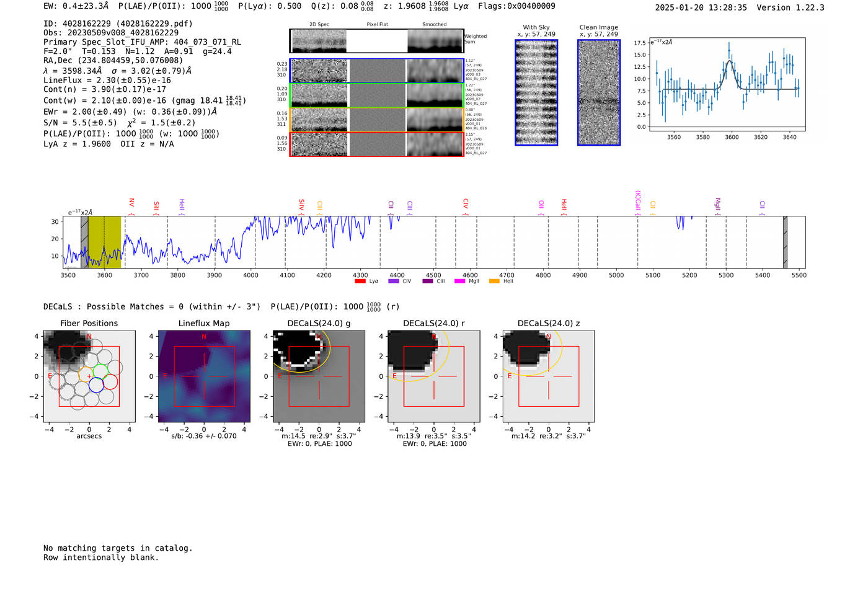Click the yellow highlighted region in the spectrum
868x591 pixels.
[104, 242]
